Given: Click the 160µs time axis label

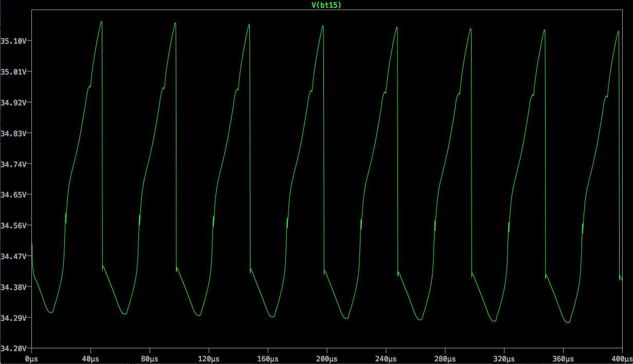Looking at the screenshot, I should tap(268, 358).
